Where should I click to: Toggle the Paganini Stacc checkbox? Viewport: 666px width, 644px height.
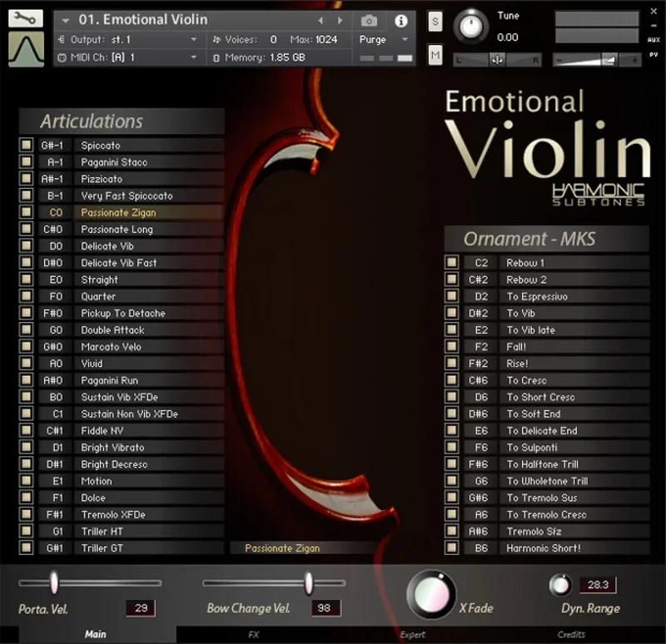(27, 161)
